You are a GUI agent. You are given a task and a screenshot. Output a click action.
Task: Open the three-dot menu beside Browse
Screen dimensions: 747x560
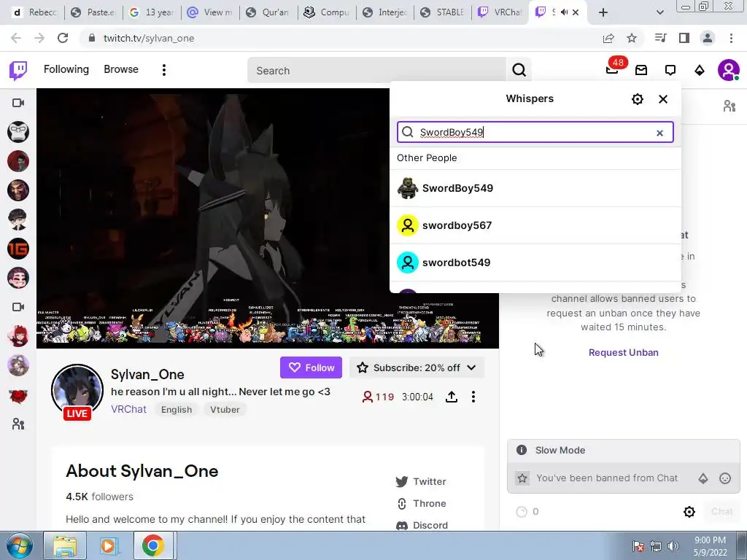(x=164, y=70)
